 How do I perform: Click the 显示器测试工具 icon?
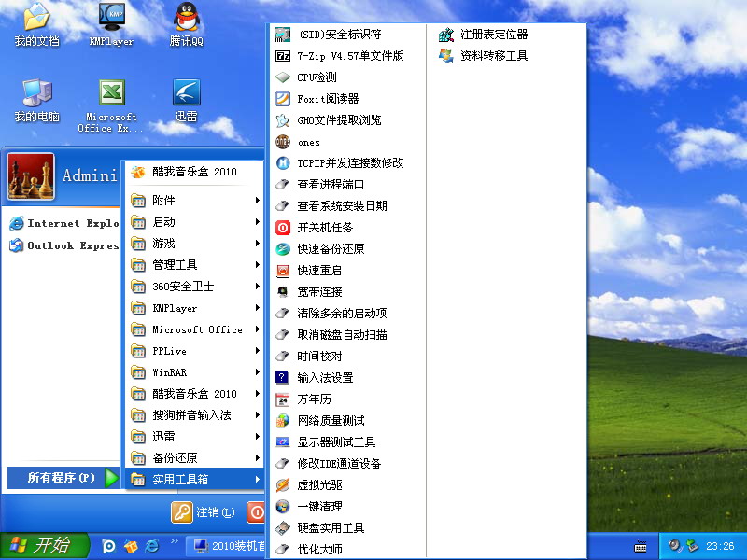[x=283, y=441]
